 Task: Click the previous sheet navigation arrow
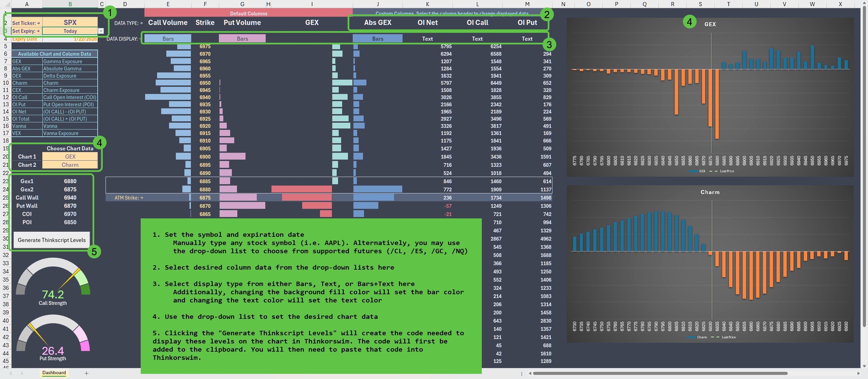coord(11,373)
